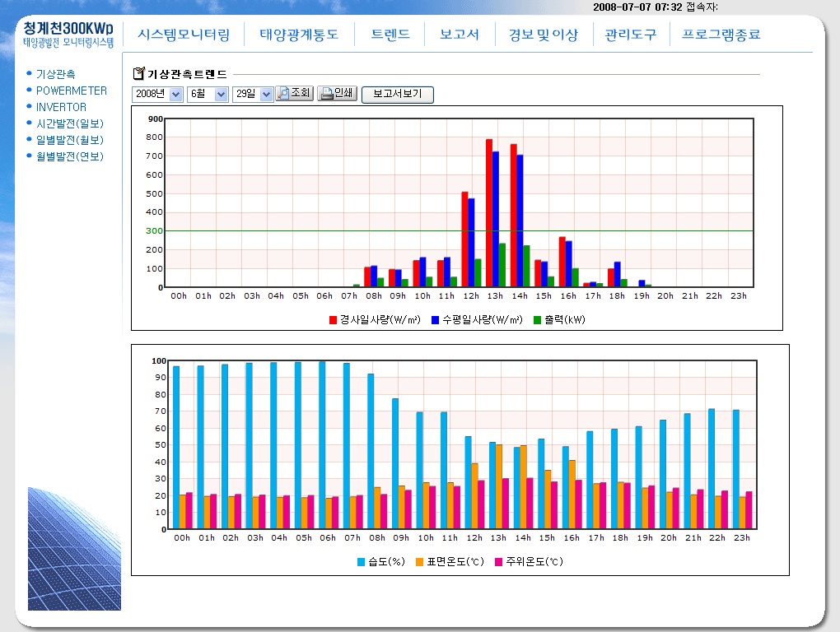Open the year dropdown showing 2008년
Image resolution: width=840 pixels, height=632 pixels.
click(x=158, y=95)
